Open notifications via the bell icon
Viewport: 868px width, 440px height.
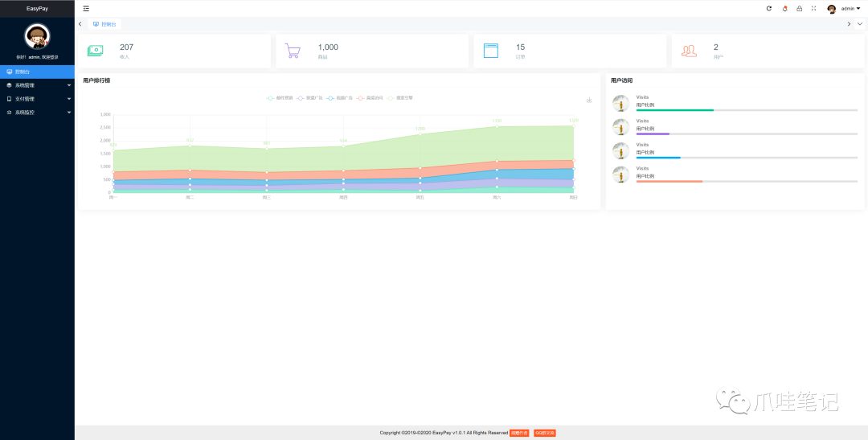click(x=784, y=8)
